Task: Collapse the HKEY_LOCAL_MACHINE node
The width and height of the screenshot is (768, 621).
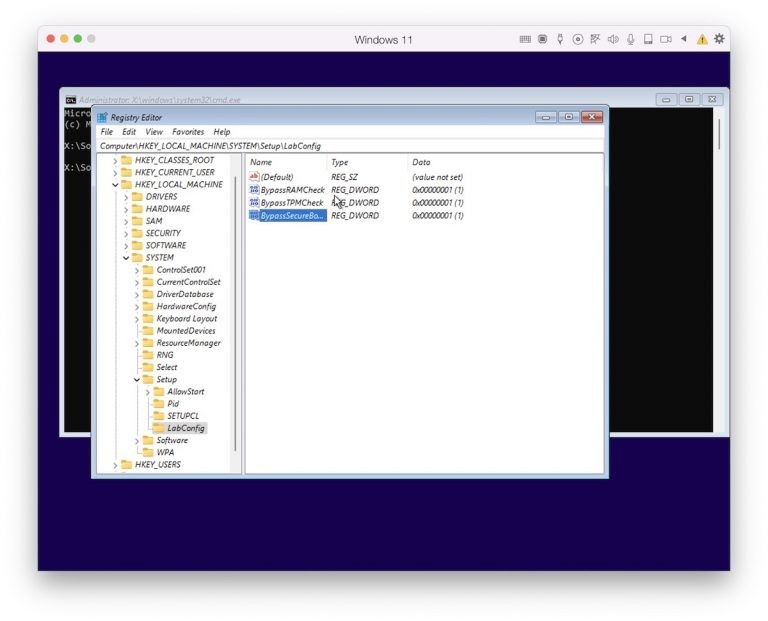Action: [115, 185]
